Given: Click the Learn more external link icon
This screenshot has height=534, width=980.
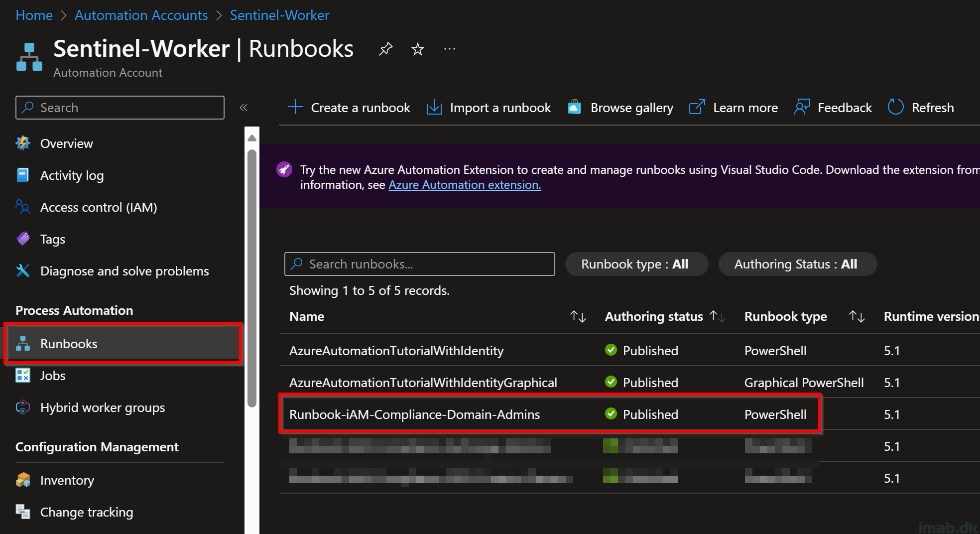Looking at the screenshot, I should [697, 107].
